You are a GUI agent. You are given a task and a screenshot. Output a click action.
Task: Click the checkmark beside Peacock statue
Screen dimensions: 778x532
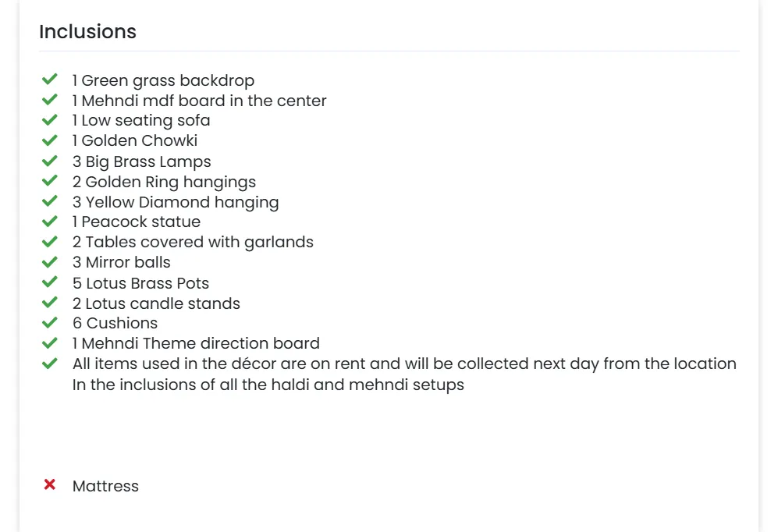click(x=50, y=222)
